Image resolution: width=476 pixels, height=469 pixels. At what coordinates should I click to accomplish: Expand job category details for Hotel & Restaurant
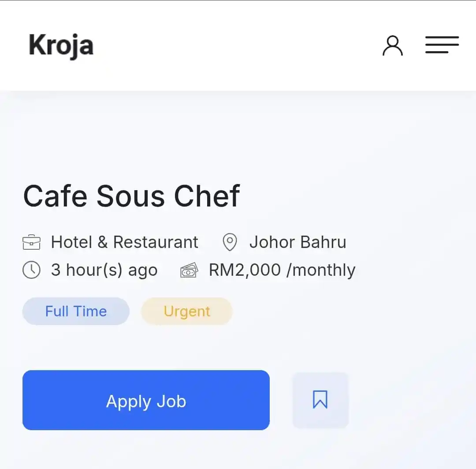[x=124, y=242]
